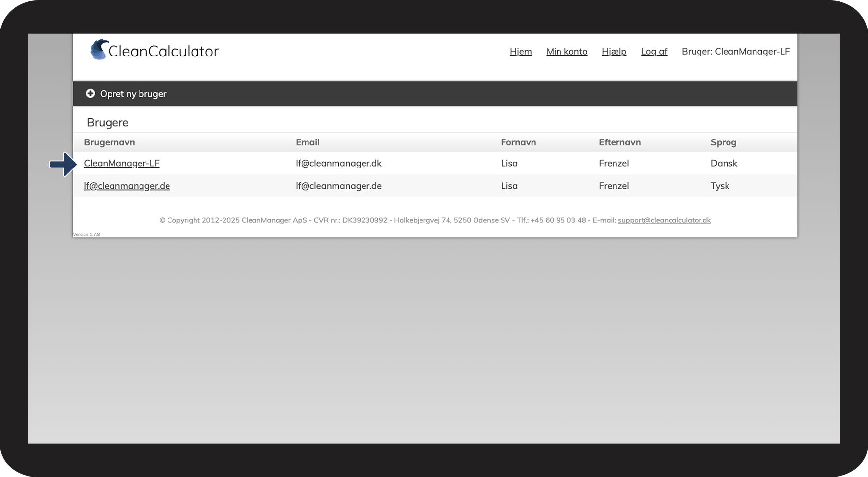Select the Fornavn column header
This screenshot has height=477, width=868.
(x=518, y=142)
